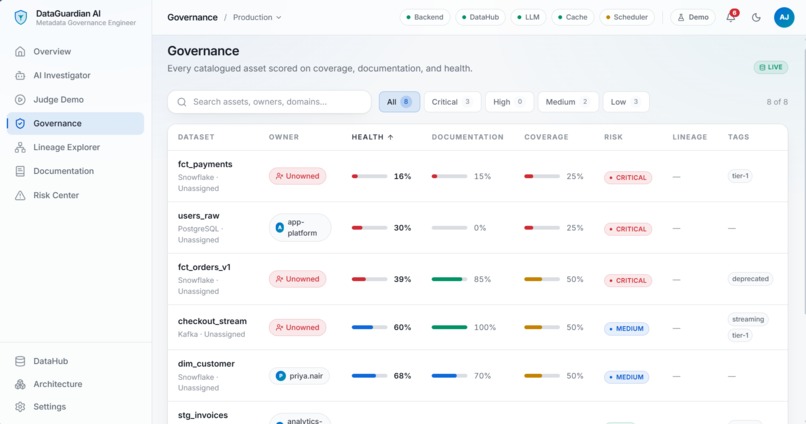Open the Architecture page

(x=75, y=384)
